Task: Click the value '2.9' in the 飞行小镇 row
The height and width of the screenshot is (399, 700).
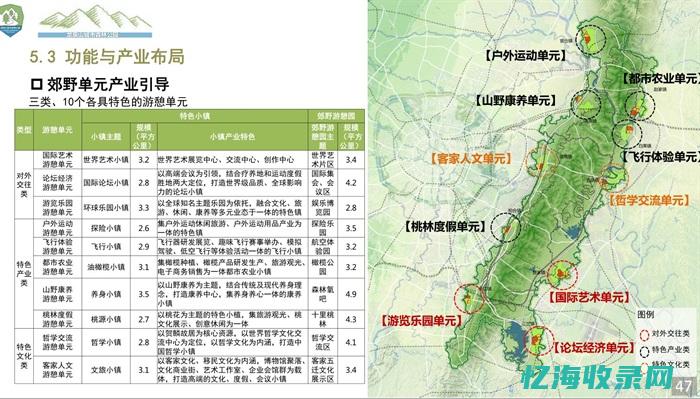Action: (x=144, y=247)
